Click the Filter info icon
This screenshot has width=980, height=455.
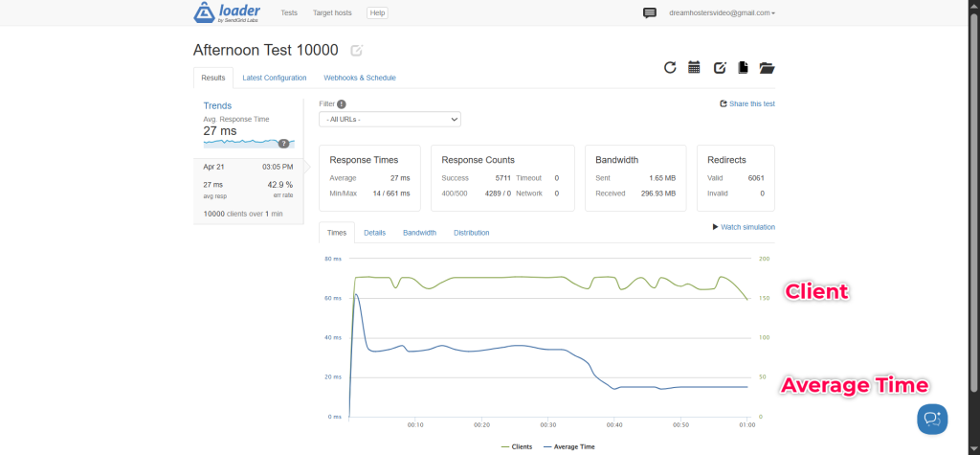342,103
